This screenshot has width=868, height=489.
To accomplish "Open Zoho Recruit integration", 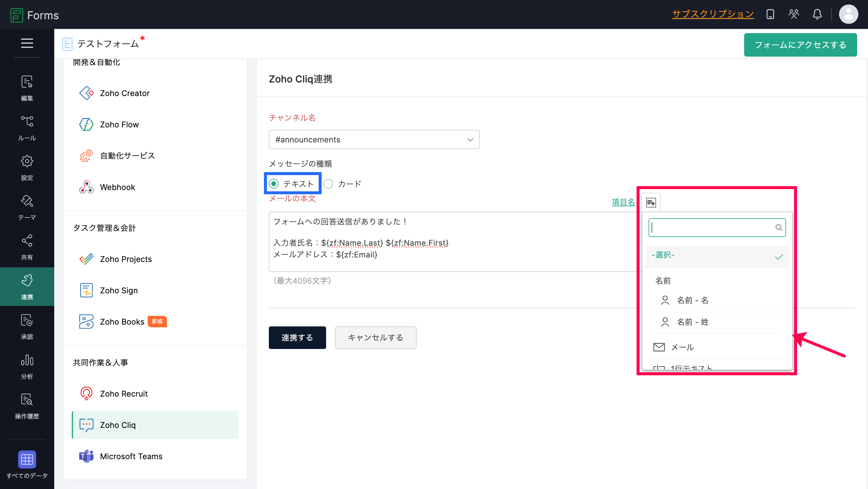I will (x=155, y=394).
